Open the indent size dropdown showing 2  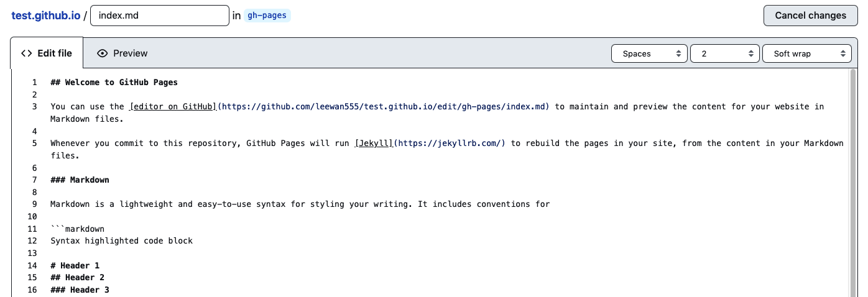pos(725,54)
